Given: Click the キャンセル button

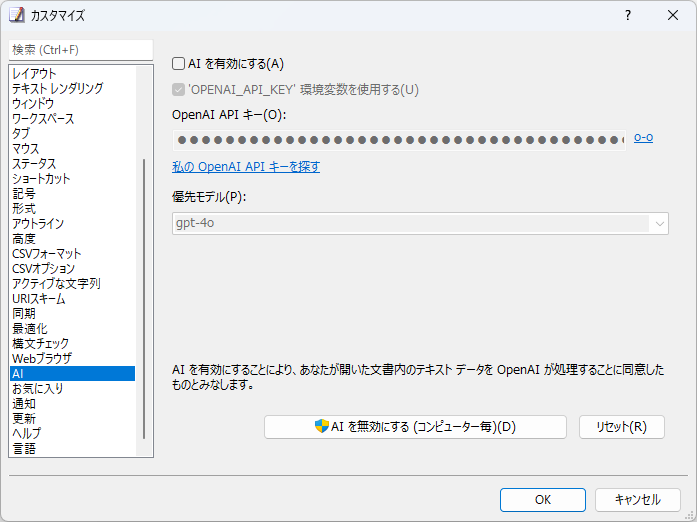Looking at the screenshot, I should 637,500.
